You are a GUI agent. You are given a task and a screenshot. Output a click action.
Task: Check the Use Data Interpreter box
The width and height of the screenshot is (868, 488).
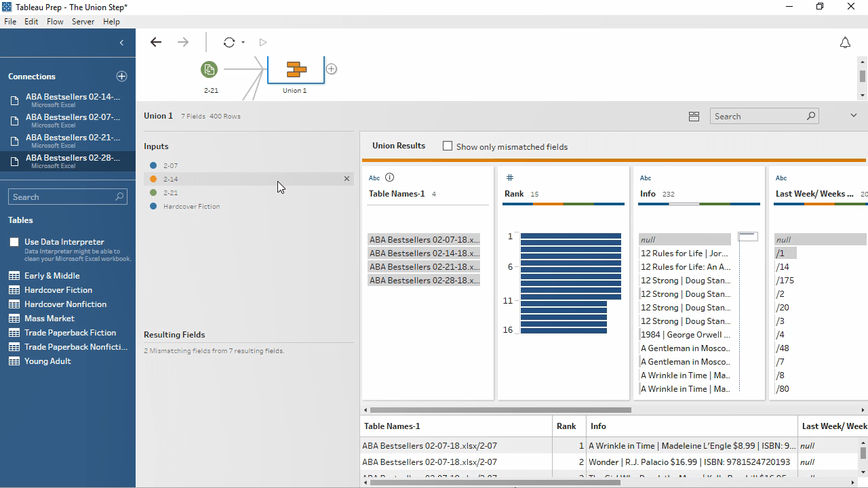pos(14,242)
